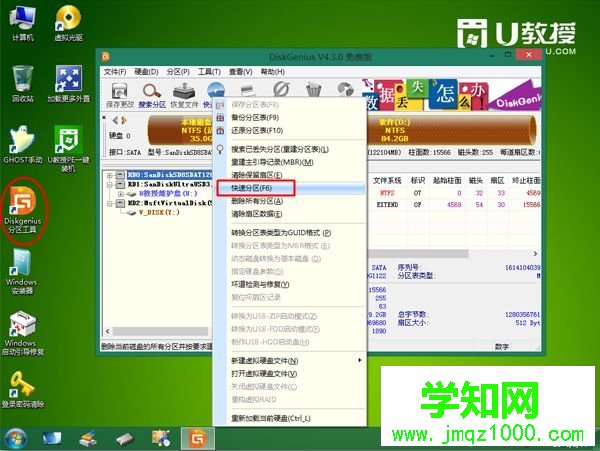
Task: Choose 备份分区表(F9) menu entry
Action: click(x=291, y=117)
